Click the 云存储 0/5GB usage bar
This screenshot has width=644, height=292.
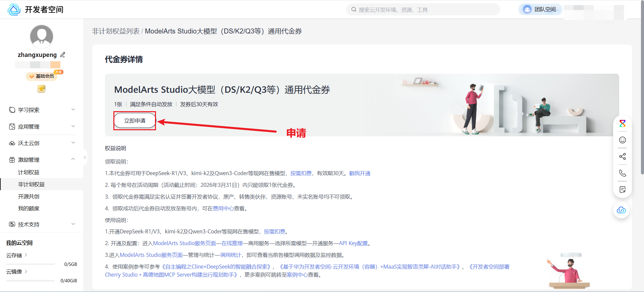pos(30,264)
